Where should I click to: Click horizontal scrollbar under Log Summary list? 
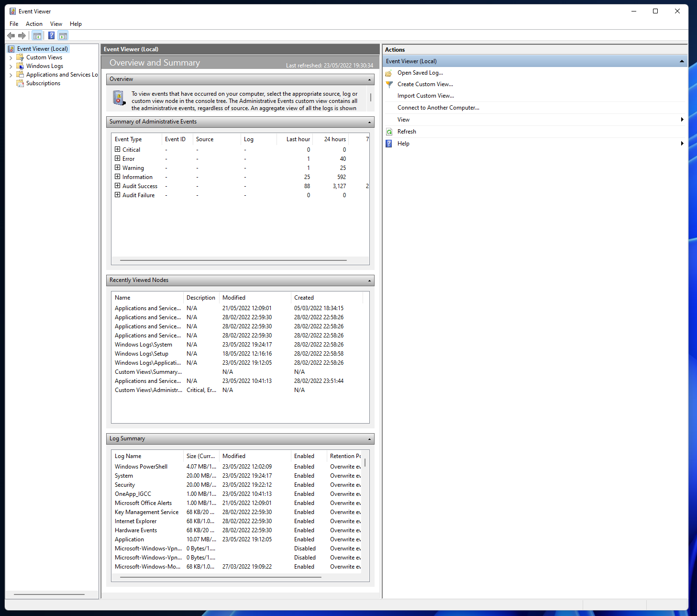[x=220, y=577]
